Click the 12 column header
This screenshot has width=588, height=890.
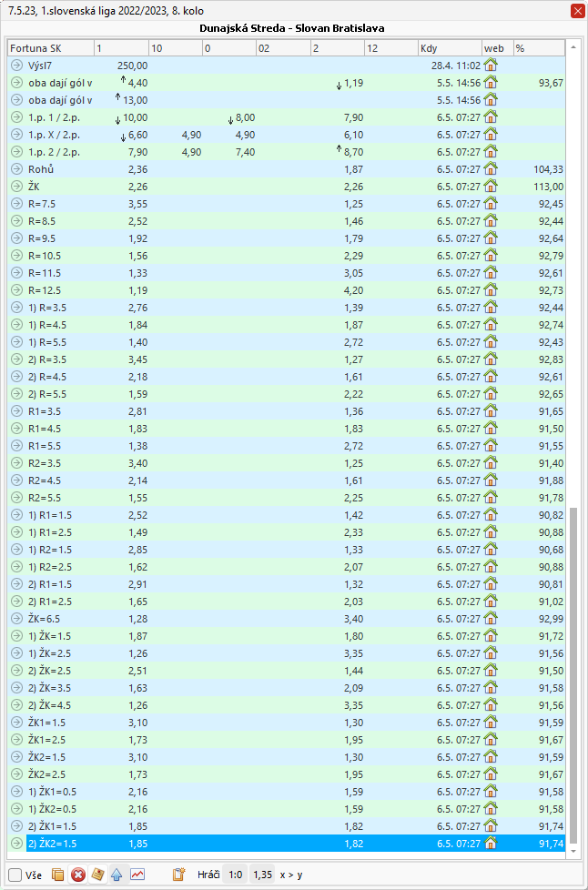point(390,48)
